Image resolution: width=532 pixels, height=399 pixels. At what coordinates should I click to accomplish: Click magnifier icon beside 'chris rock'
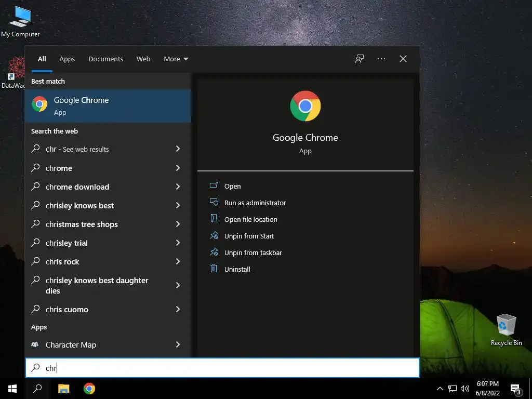[x=36, y=261]
